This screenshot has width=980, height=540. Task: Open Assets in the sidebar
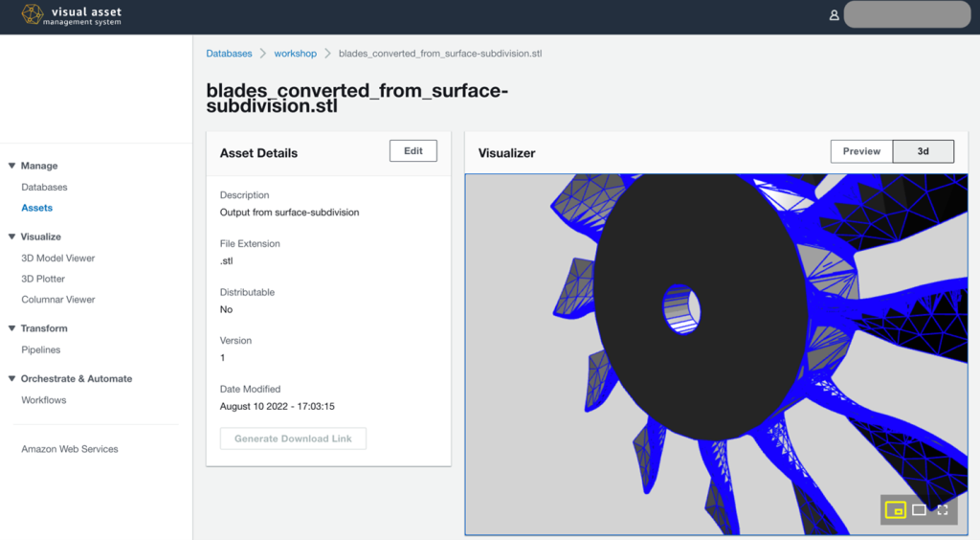click(x=37, y=208)
